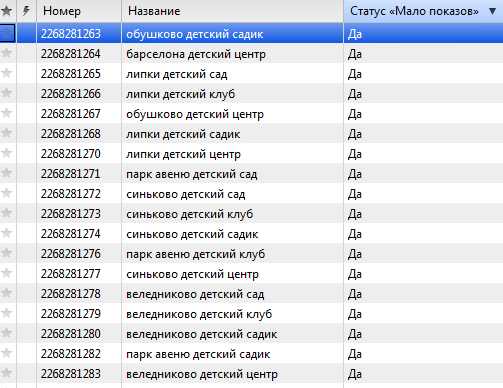Screen dimensions: 503x388
Task: Star the row липки детский садик
Action: (x=7, y=133)
